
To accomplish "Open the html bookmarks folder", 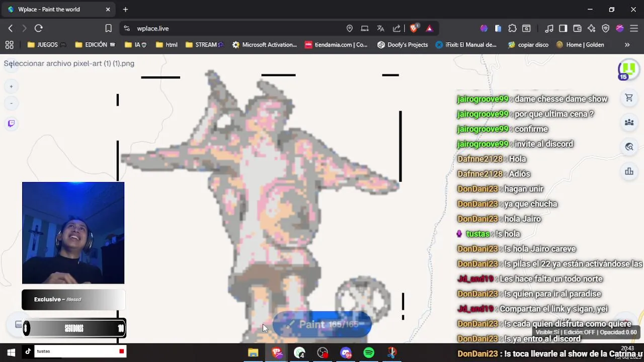I will pyautogui.click(x=167, y=45).
